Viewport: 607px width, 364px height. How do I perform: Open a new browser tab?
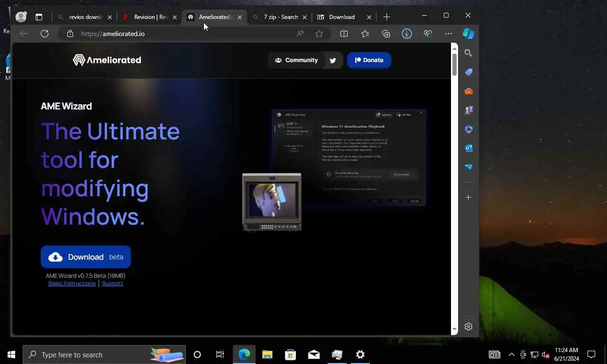point(386,17)
